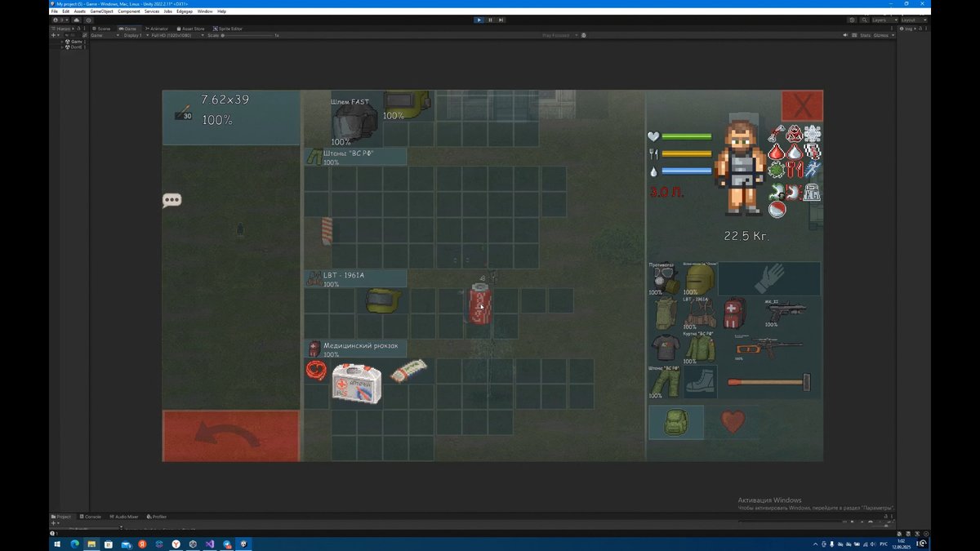Click the red X close inventory button
Viewport: 980px width, 551px height.
pyautogui.click(x=802, y=106)
